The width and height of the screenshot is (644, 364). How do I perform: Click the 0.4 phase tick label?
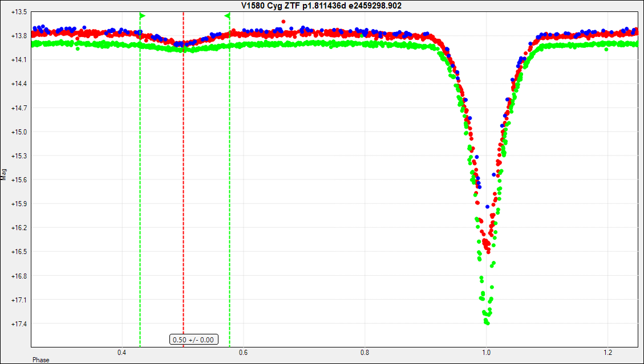point(121,353)
